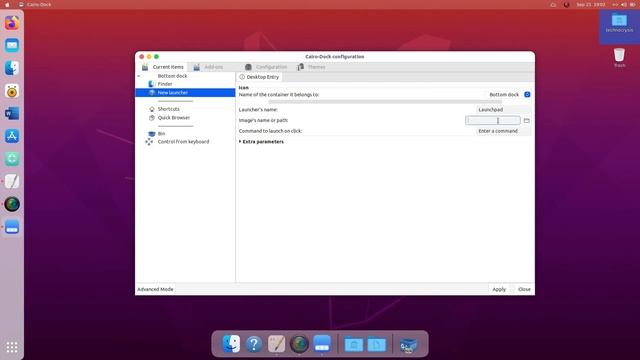
Task: Open the technocrysis folder on the desktop
Action: pyautogui.click(x=619, y=23)
